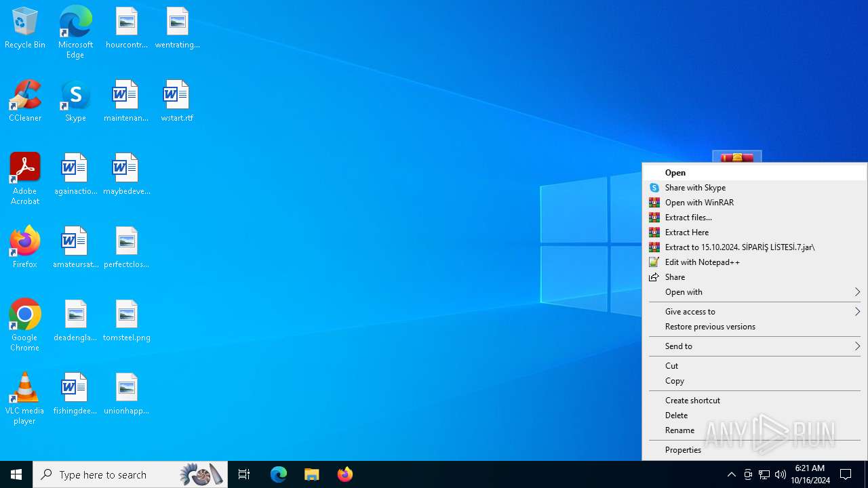The width and height of the screenshot is (868, 488).
Task: Select the maybedeve... Word document icon
Action: point(127,174)
